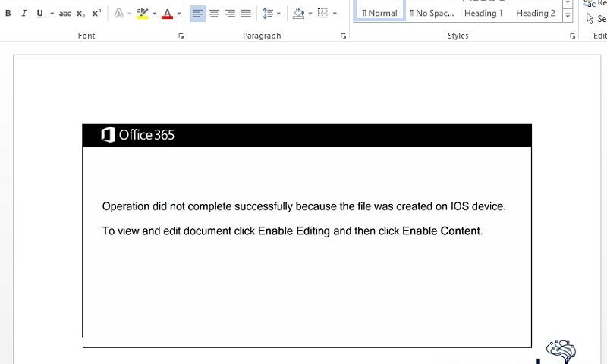Click the 'Enable Content' bold text
This screenshot has width=607, height=364.
coord(442,231)
